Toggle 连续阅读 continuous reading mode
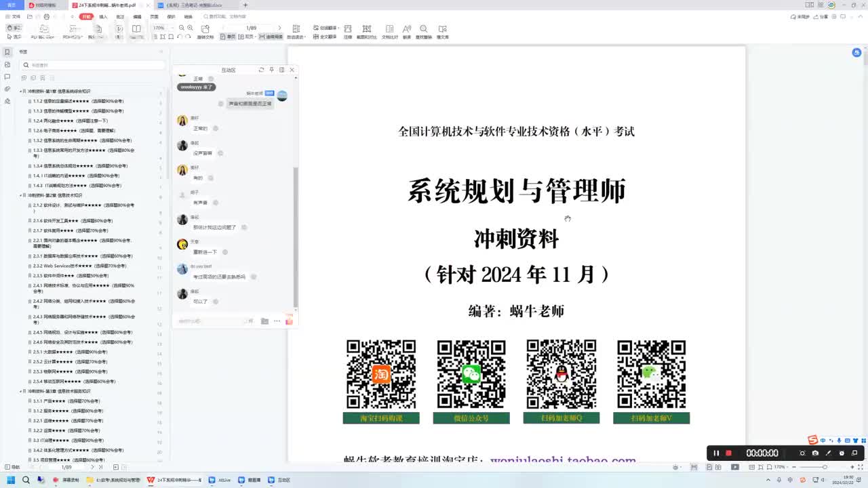 click(x=271, y=37)
